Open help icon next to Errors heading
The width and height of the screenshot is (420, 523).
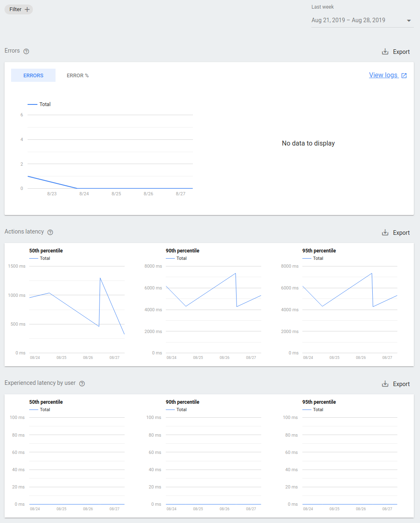click(x=26, y=51)
